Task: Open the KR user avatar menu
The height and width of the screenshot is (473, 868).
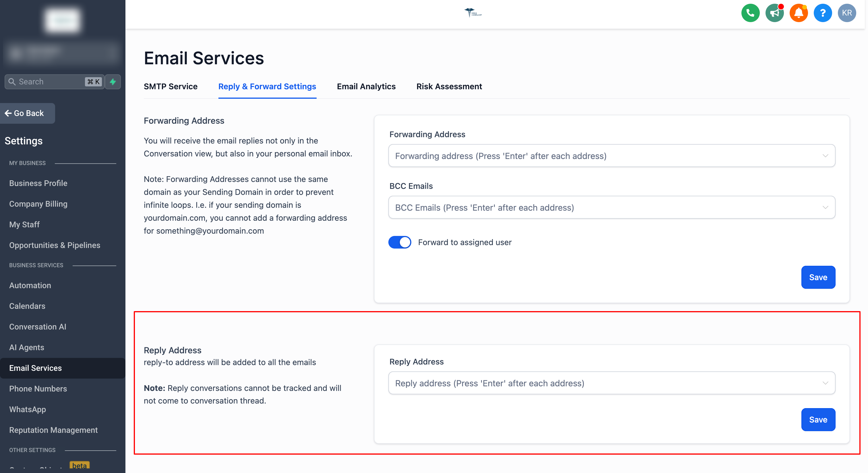Action: coord(846,13)
